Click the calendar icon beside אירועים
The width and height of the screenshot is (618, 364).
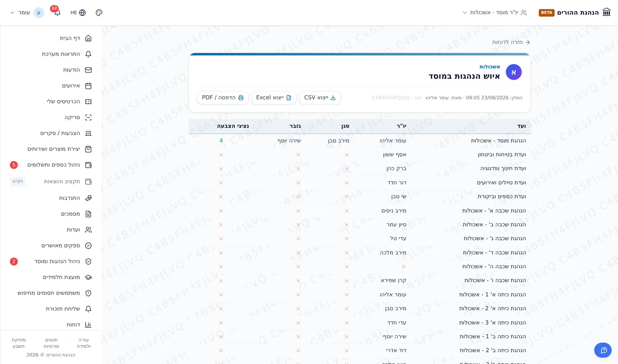(88, 86)
